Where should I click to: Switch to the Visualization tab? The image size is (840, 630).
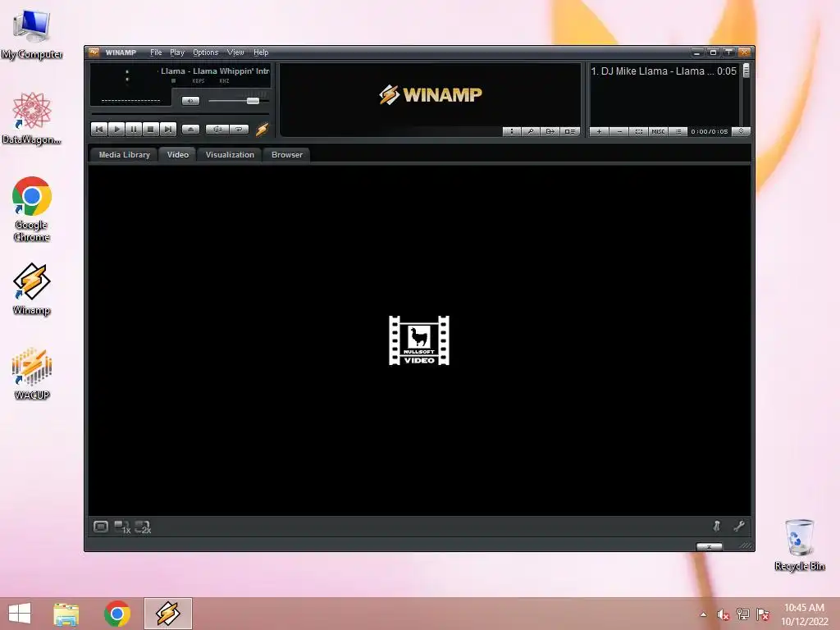pos(230,154)
